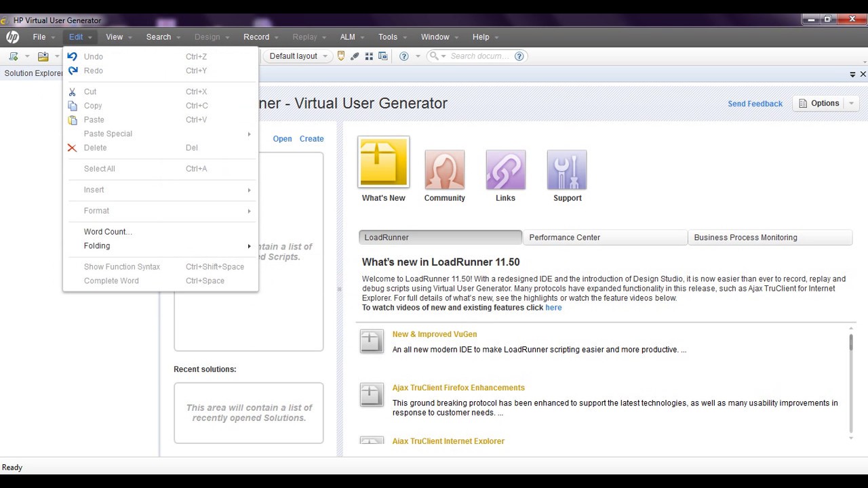Open dropdown arrow next to new script icon
The width and height of the screenshot is (868, 488).
(27, 56)
